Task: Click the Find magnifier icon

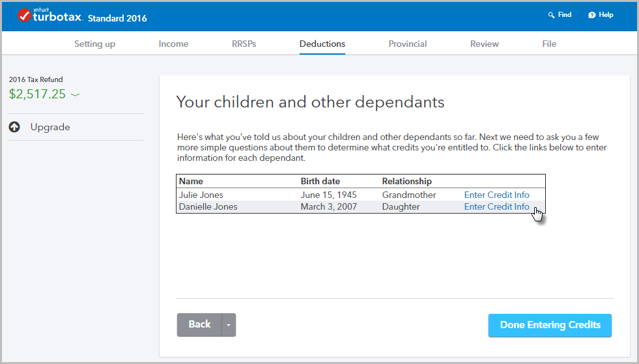Action: tap(551, 15)
